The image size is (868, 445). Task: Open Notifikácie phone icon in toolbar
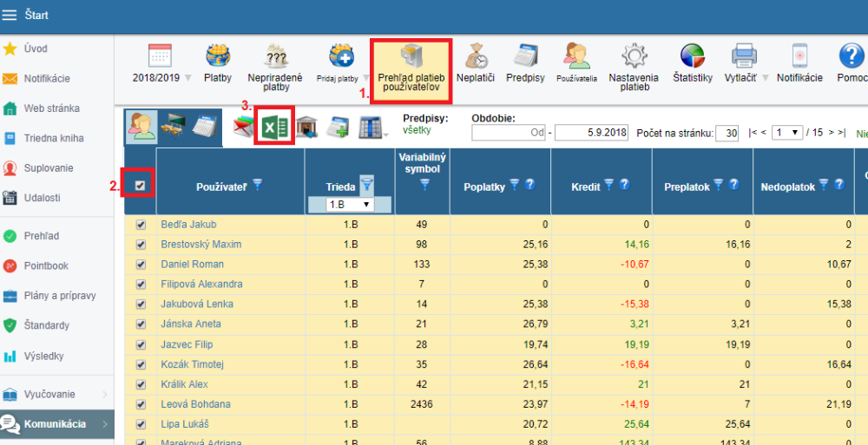[799, 56]
